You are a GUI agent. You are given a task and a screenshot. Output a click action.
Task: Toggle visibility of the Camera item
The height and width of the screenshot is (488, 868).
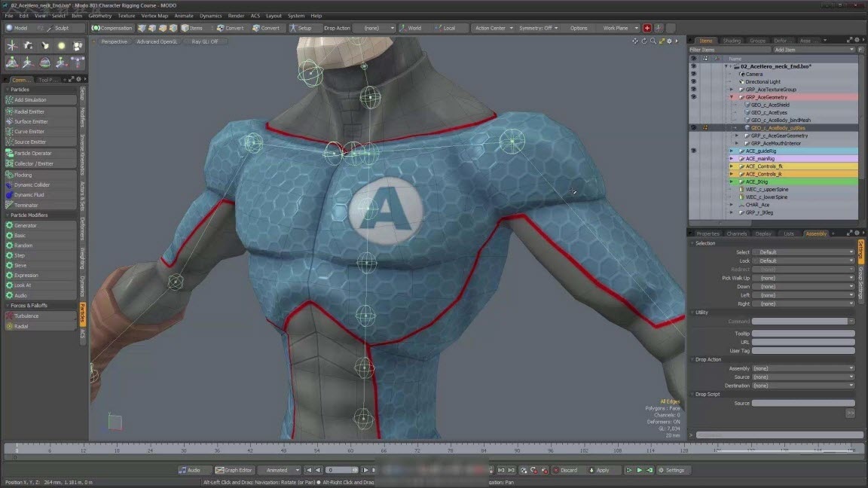pos(694,73)
